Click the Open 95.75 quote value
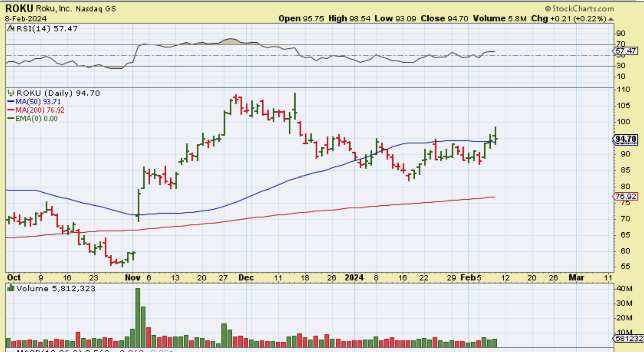This screenshot has width=644, height=352. pyautogui.click(x=301, y=18)
